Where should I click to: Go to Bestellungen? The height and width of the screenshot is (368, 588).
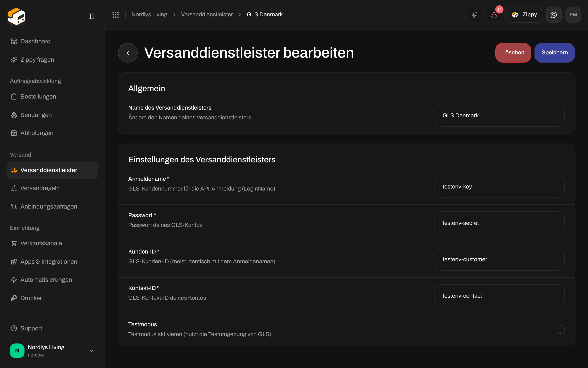tap(52, 97)
